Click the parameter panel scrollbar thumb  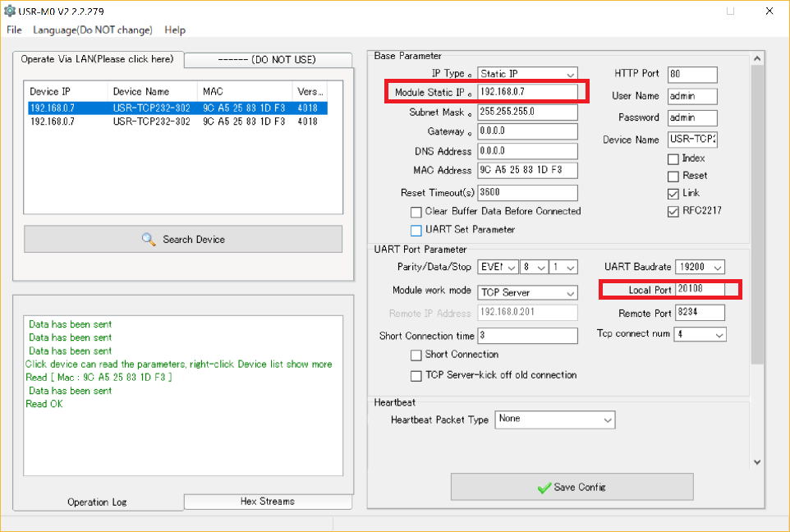757,214
